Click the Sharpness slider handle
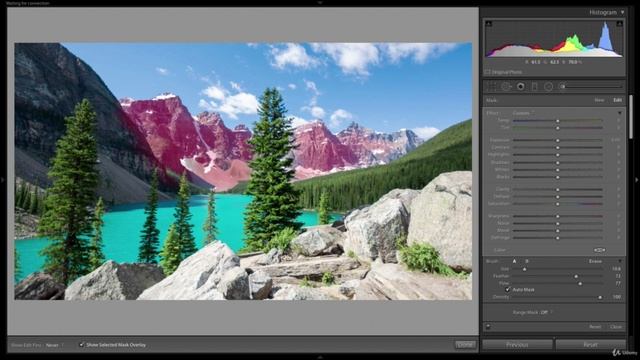The image size is (640, 360). click(x=558, y=216)
